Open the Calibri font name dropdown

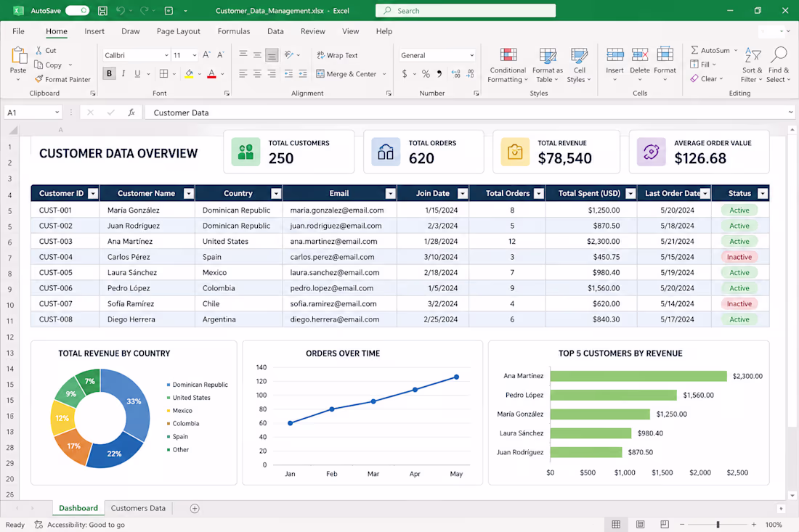click(166, 55)
